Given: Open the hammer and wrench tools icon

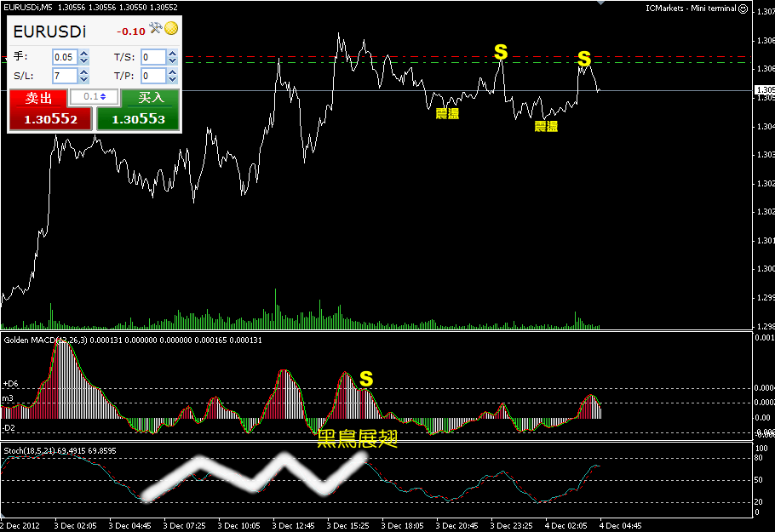Looking at the screenshot, I should click(156, 28).
